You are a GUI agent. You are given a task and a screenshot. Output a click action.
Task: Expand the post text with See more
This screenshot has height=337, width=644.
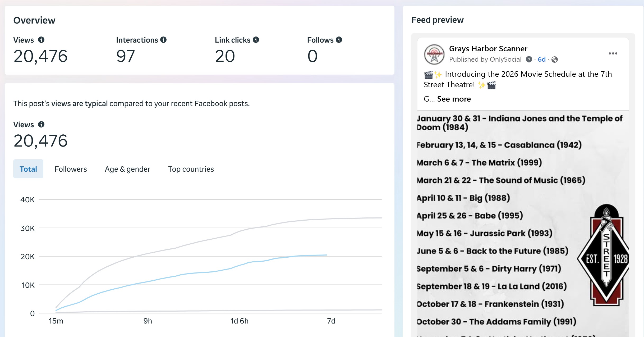click(x=454, y=99)
